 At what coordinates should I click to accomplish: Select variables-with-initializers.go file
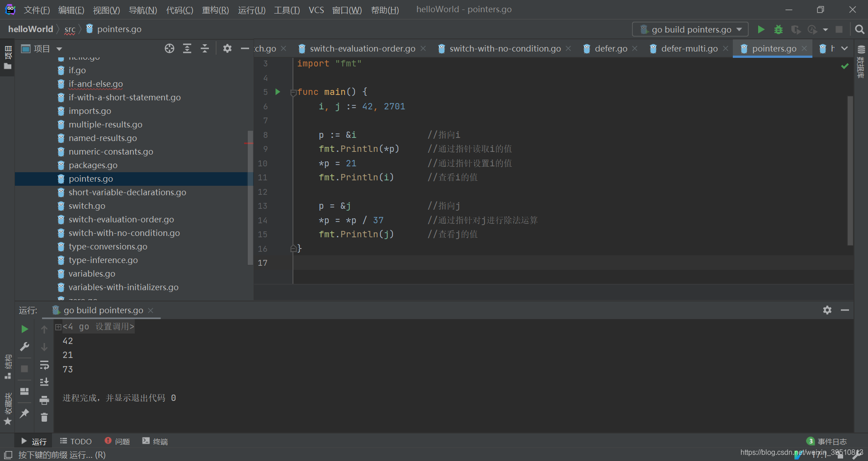point(123,287)
